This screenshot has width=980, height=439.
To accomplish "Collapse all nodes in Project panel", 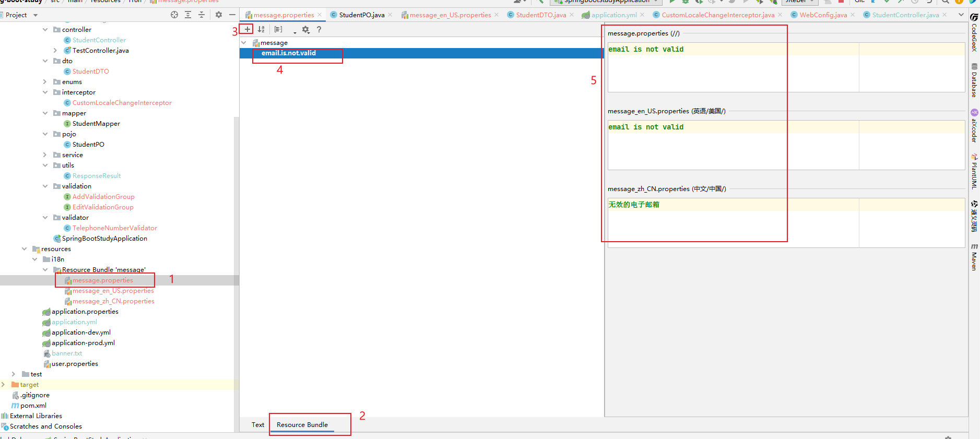I will coord(202,15).
